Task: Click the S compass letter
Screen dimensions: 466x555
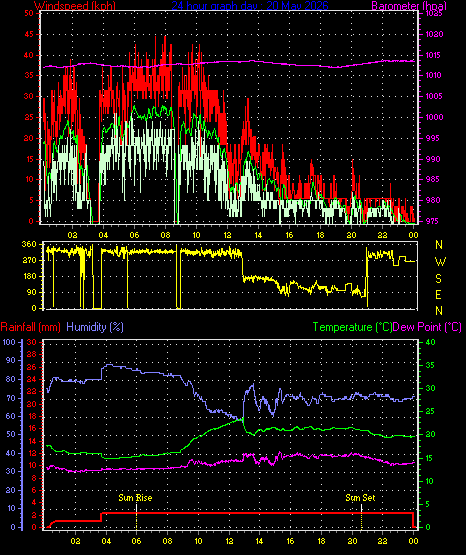Action: pos(438,279)
